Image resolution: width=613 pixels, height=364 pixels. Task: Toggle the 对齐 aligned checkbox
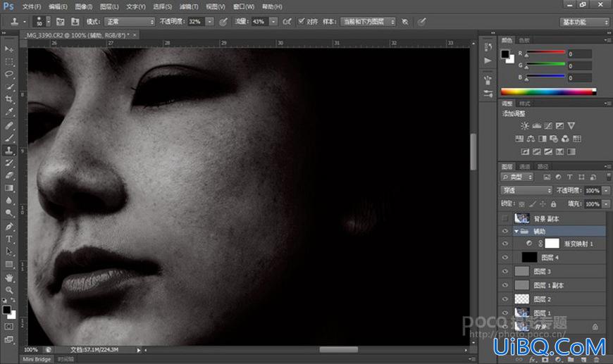301,22
